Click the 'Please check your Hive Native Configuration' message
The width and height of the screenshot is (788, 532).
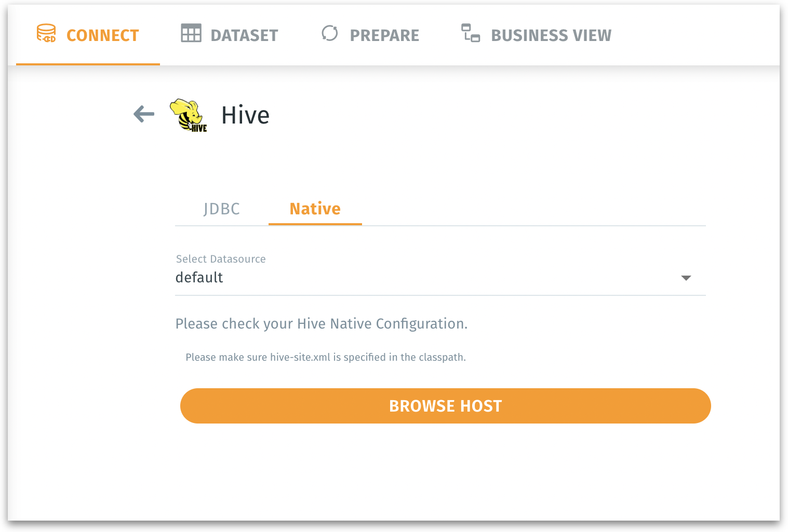(322, 324)
